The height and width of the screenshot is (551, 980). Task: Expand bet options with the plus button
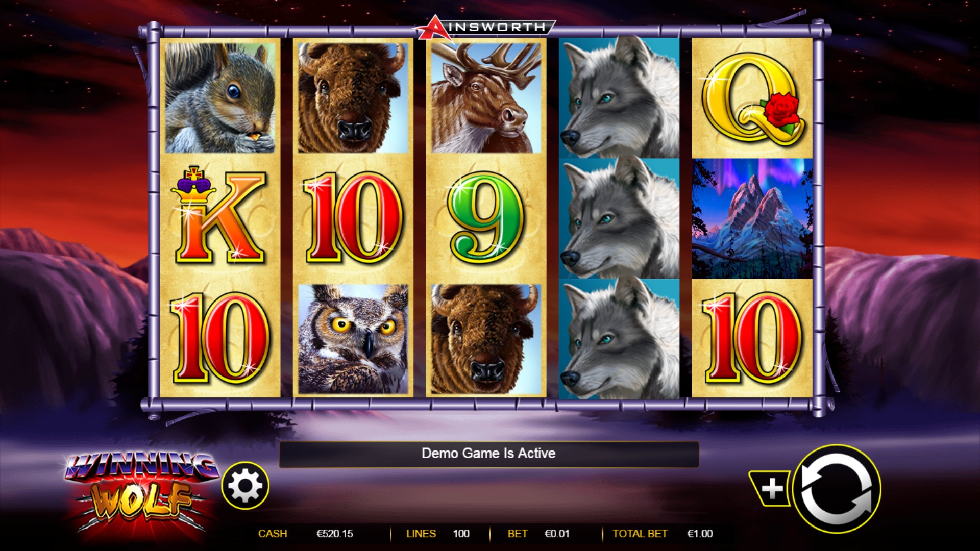pos(771,489)
